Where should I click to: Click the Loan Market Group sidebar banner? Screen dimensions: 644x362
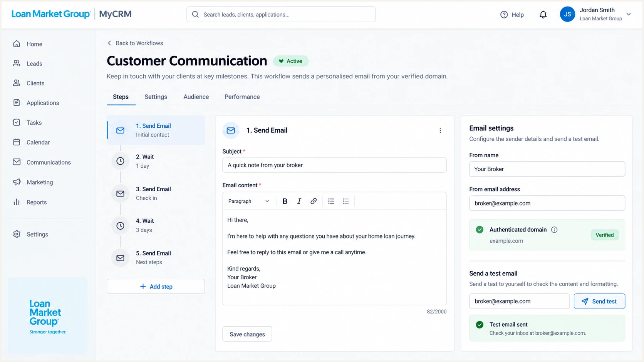(48, 315)
